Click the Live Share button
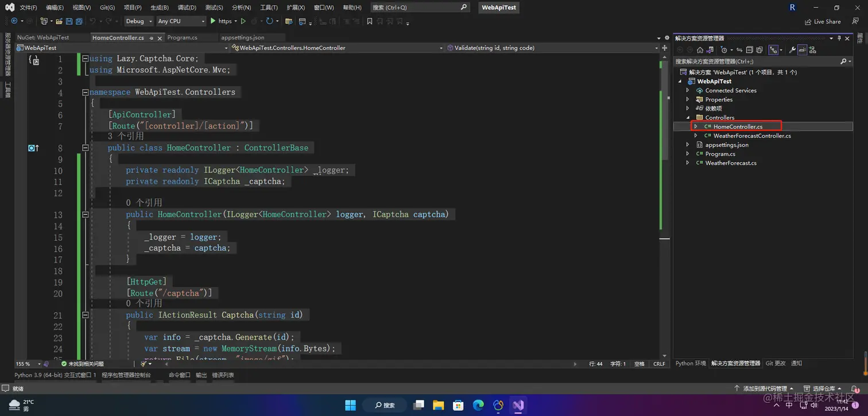The height and width of the screenshot is (416, 868). coord(823,21)
